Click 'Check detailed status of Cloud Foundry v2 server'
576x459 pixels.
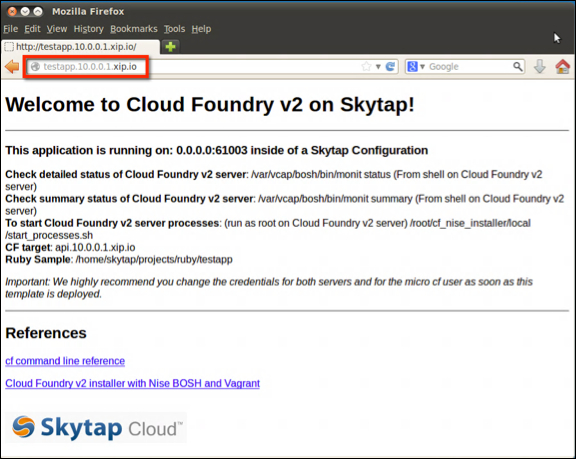pos(125,174)
